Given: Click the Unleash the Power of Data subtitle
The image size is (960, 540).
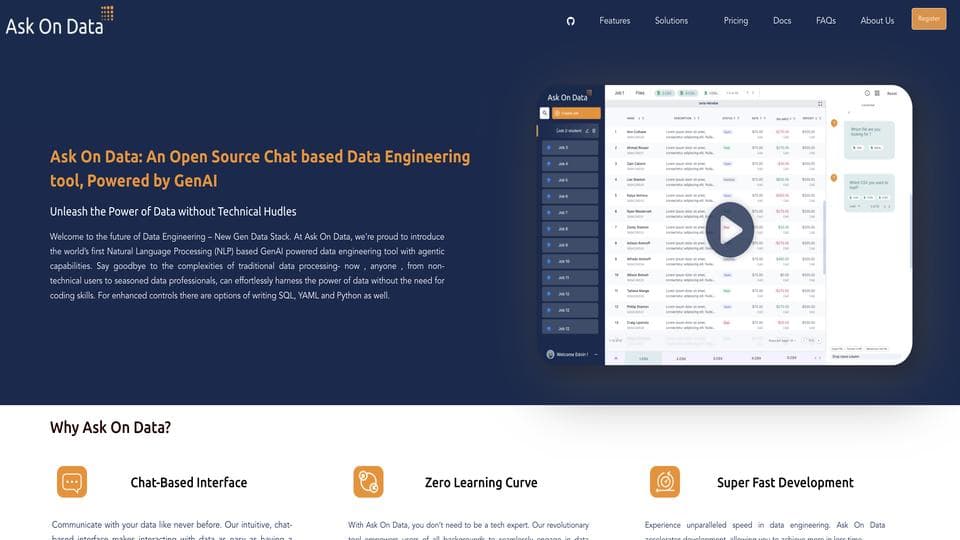Looking at the screenshot, I should (x=173, y=211).
